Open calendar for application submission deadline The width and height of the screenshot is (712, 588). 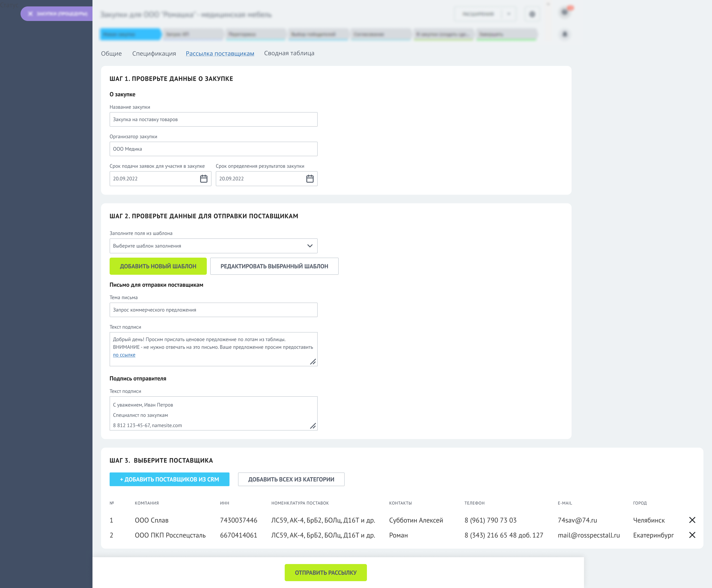203,178
